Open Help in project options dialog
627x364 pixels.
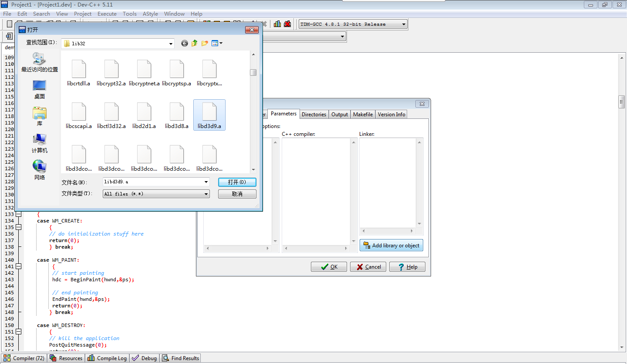pos(407,267)
